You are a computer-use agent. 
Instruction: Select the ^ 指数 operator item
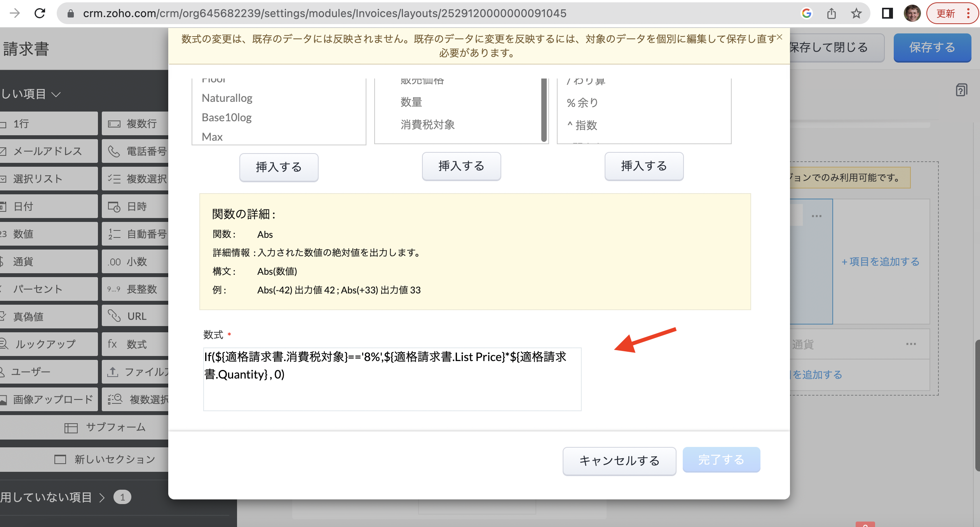(x=582, y=125)
